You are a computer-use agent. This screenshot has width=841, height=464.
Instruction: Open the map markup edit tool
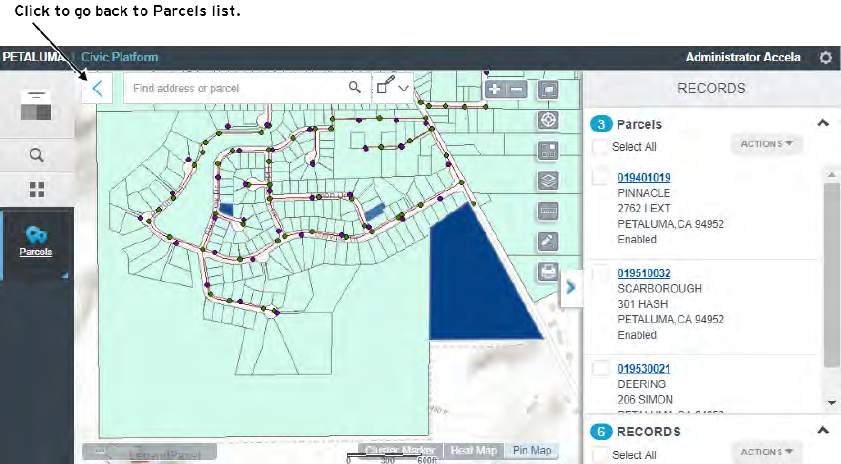(x=548, y=241)
